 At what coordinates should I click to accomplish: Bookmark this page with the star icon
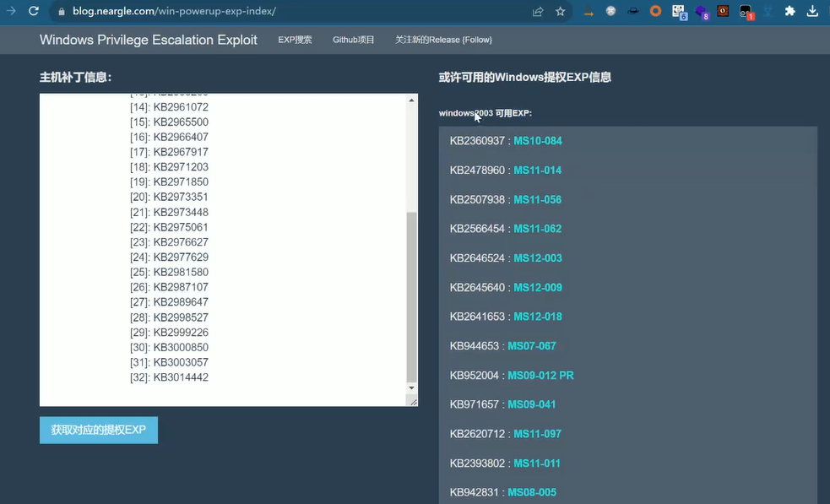click(x=561, y=12)
